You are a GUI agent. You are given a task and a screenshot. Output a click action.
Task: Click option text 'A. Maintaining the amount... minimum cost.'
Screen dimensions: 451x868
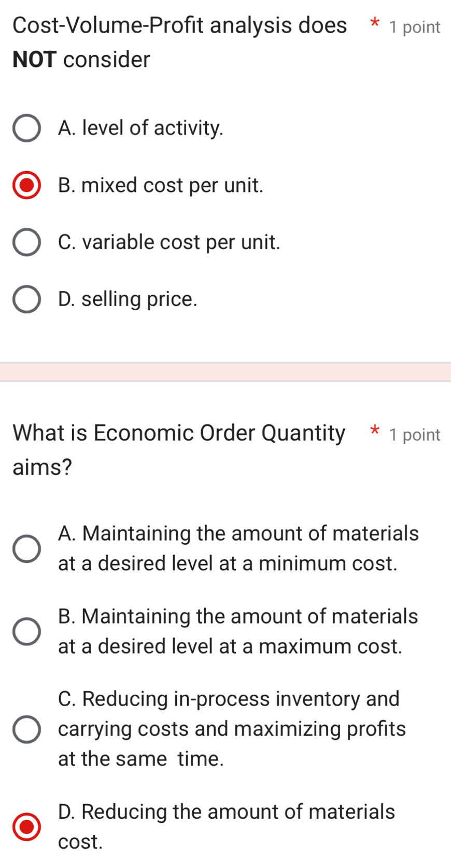point(238,548)
